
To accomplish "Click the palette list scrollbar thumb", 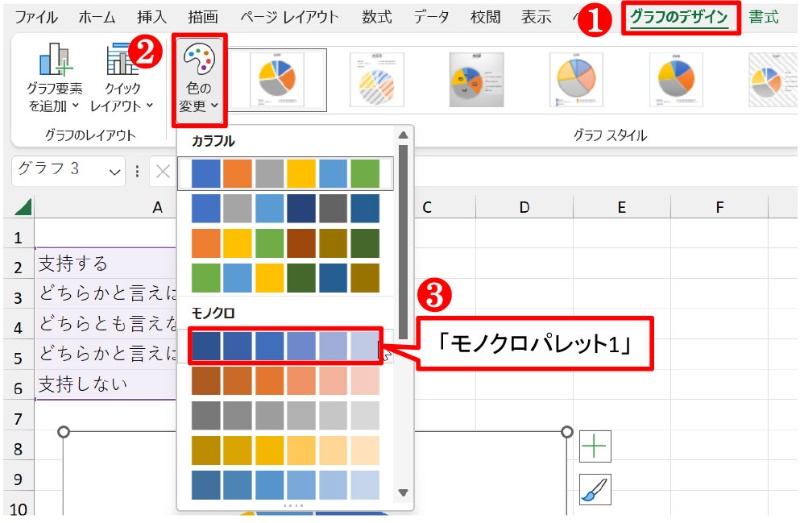I will [x=403, y=242].
